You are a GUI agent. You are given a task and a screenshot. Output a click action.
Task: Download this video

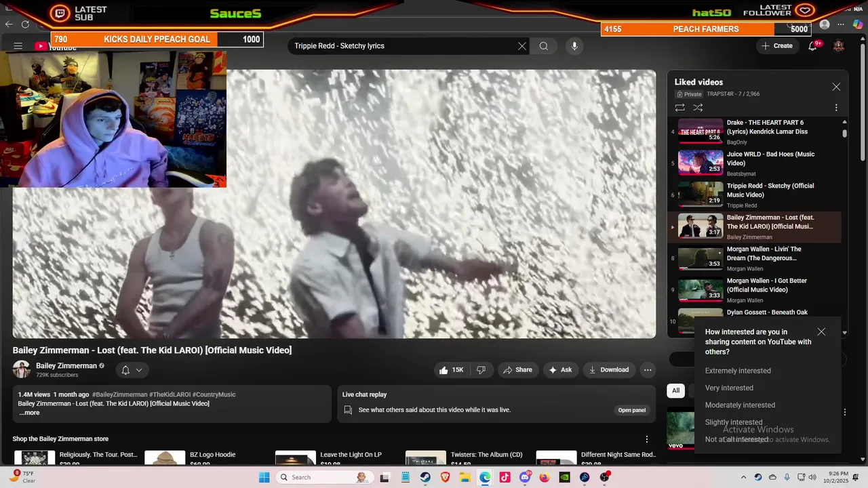(609, 370)
